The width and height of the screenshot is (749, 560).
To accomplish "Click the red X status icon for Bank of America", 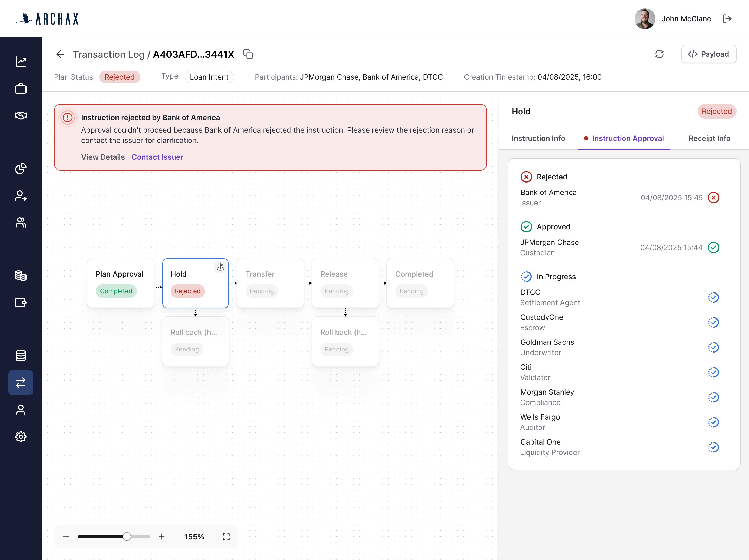I will coord(713,198).
